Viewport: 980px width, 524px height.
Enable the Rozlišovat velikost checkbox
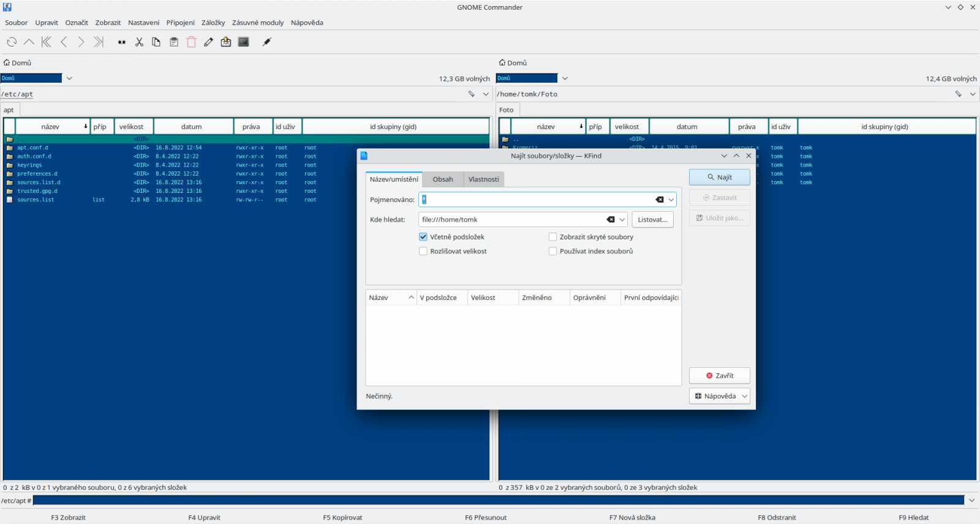423,251
